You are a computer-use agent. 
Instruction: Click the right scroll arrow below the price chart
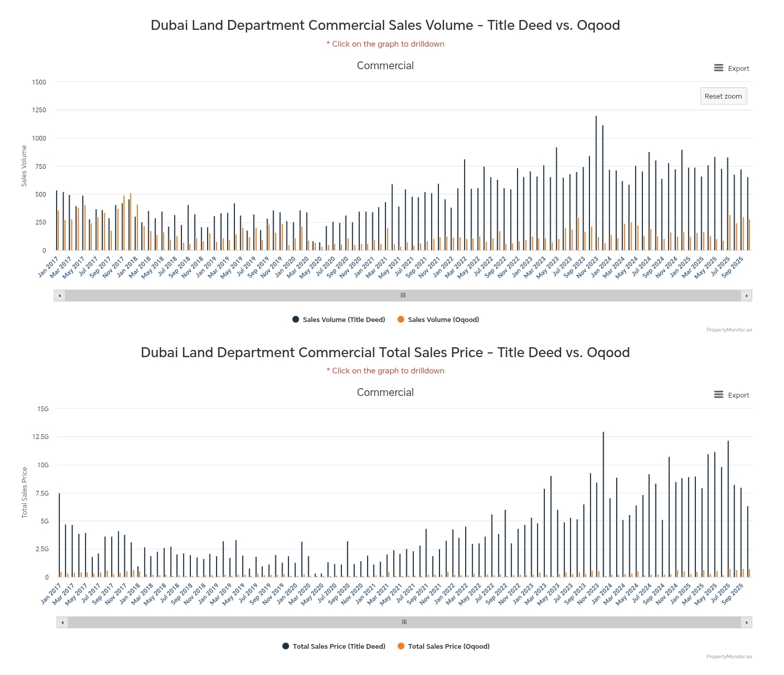pyautogui.click(x=749, y=622)
